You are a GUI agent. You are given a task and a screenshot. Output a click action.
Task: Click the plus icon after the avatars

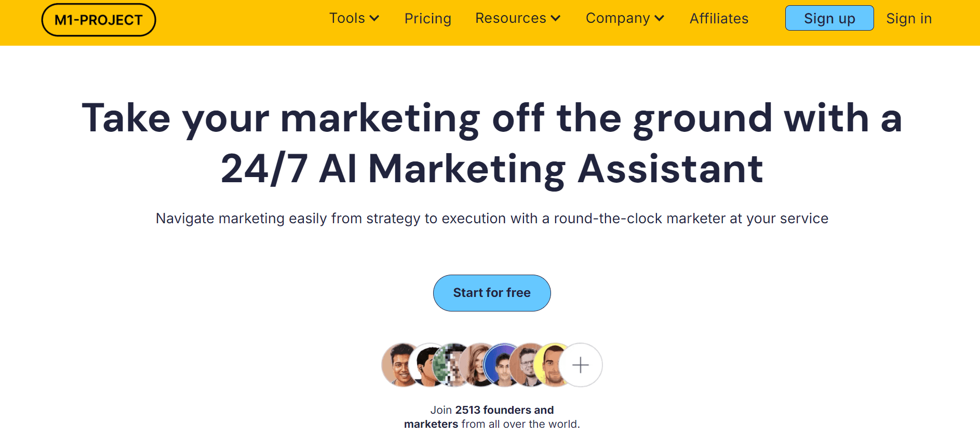581,365
